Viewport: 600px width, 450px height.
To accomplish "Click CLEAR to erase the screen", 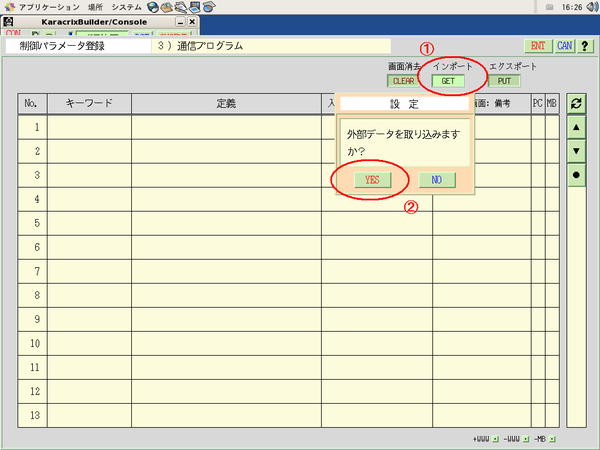I will tap(405, 81).
